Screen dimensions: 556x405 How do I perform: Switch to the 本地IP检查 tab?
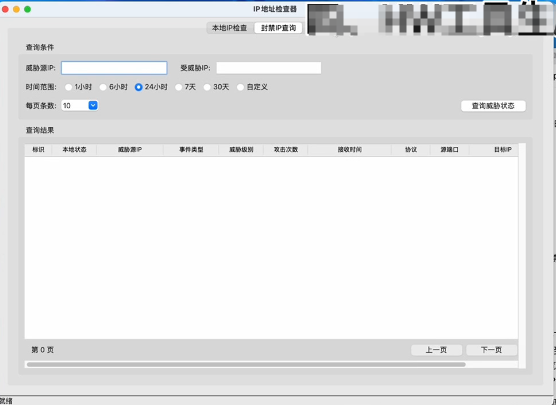click(230, 28)
